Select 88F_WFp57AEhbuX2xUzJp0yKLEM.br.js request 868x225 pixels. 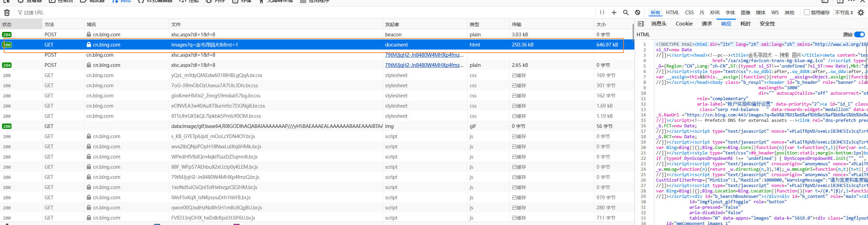[317, 167]
